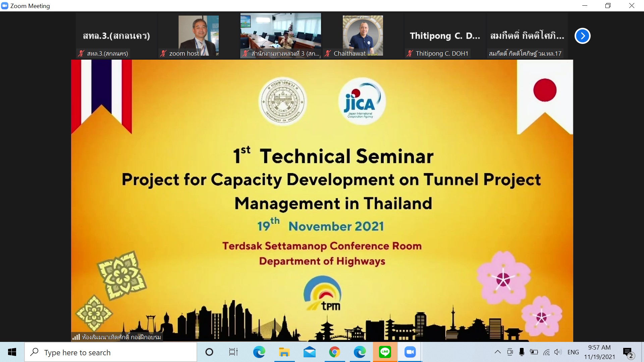
Task: Open Cortana circle icon
Action: (x=209, y=352)
